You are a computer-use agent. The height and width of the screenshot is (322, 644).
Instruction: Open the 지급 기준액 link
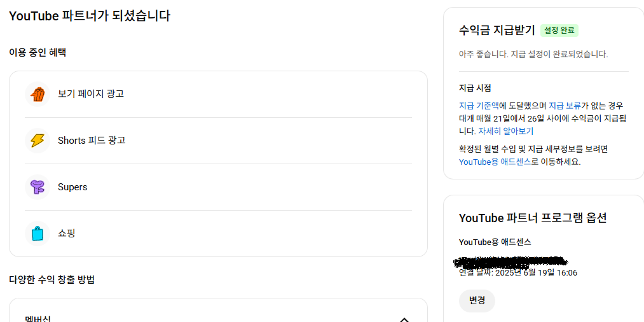pos(479,106)
